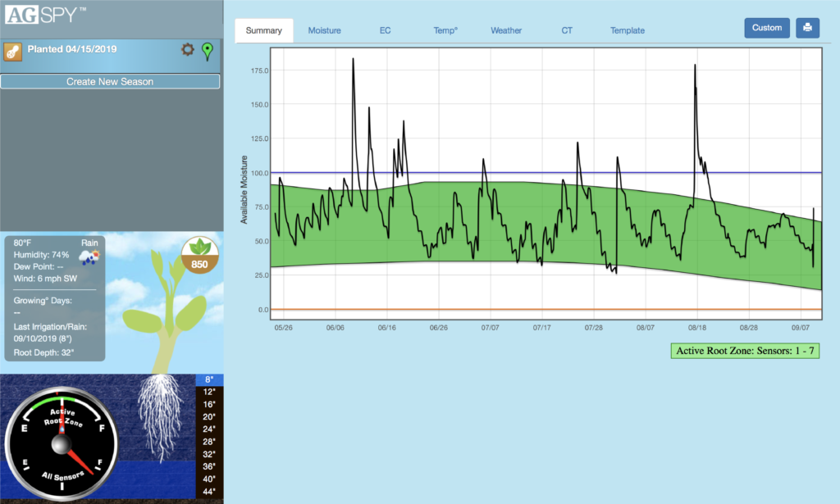
Task: Open the green field location pin
Action: (x=208, y=50)
